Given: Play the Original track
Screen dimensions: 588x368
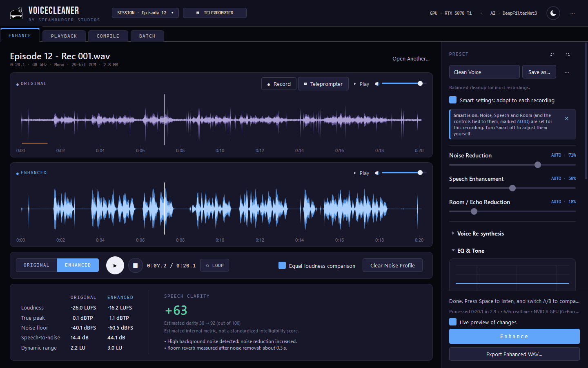Looking at the screenshot, I should 361,84.
